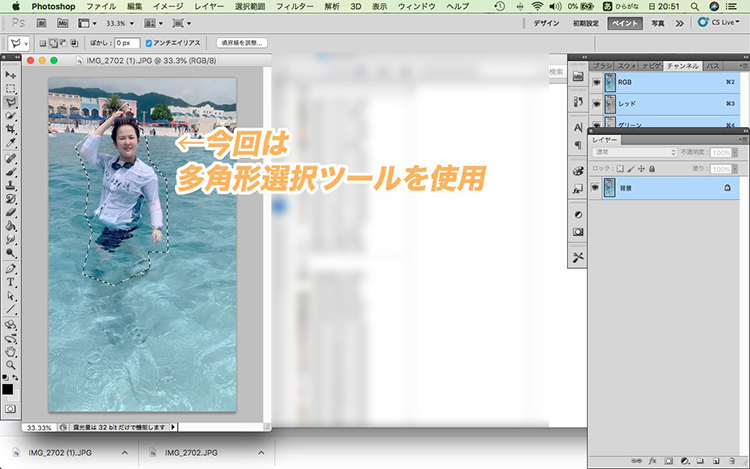The image size is (750, 469).
Task: Open the Styles panel fx icon
Action: tap(578, 189)
